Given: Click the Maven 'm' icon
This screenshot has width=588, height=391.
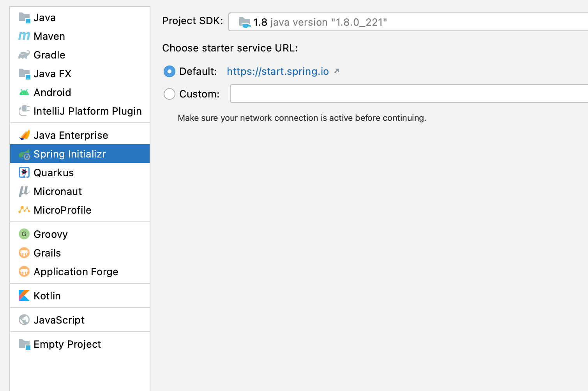Looking at the screenshot, I should pos(24,36).
